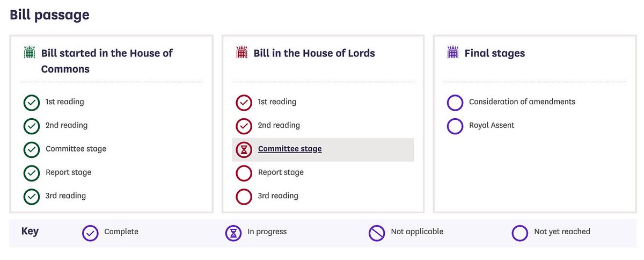
Task: Click the Royal Assent empty circle icon
Action: 455,126
